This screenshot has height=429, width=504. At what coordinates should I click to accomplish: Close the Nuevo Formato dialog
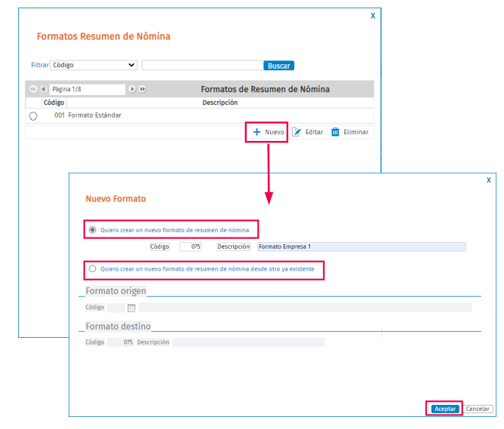[x=489, y=180]
